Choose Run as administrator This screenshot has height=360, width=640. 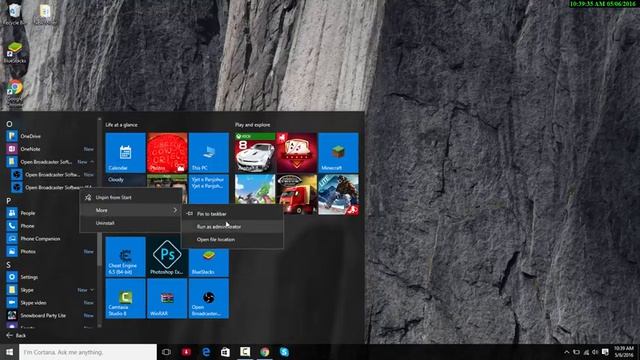pyautogui.click(x=232, y=227)
